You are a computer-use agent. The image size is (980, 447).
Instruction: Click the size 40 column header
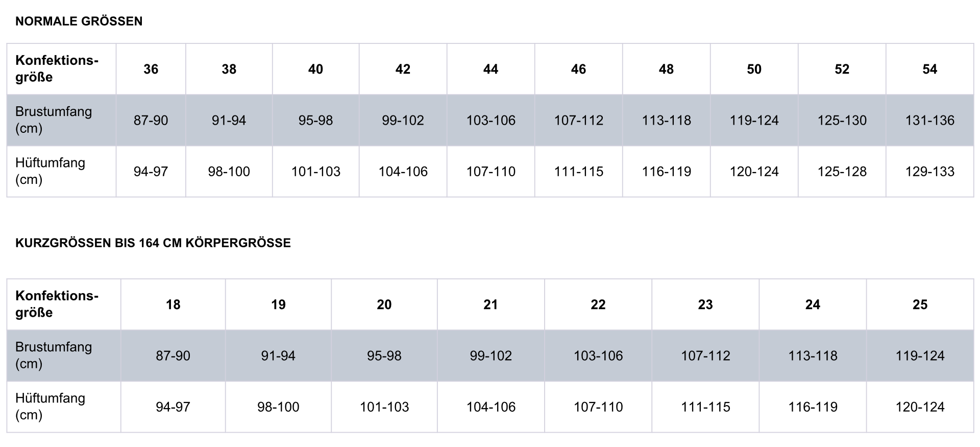coord(315,69)
